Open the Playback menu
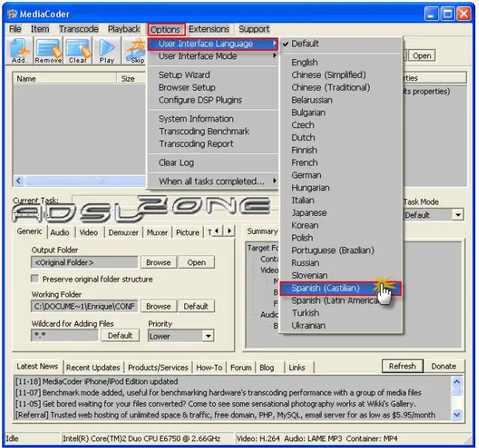The image size is (479, 448). 124,29
